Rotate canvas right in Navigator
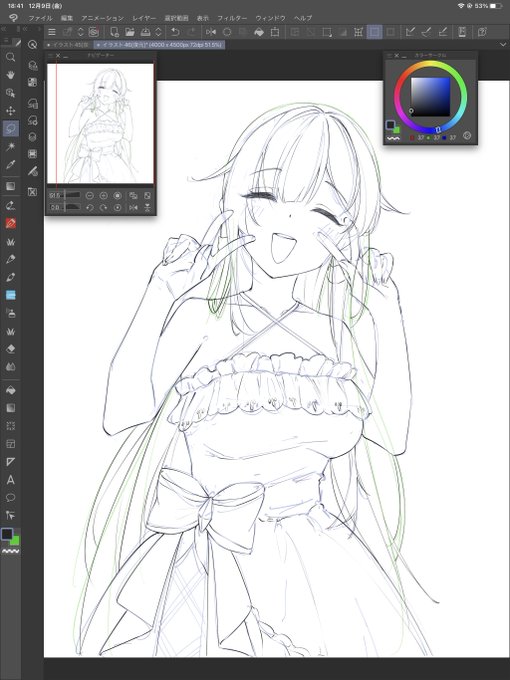 click(103, 208)
